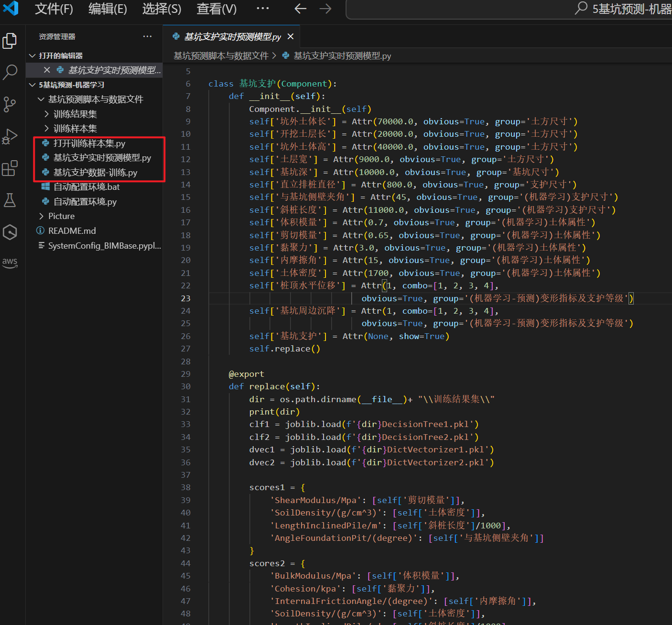The width and height of the screenshot is (672, 625).
Task: Expand the Picture folder
Action: click(x=61, y=216)
